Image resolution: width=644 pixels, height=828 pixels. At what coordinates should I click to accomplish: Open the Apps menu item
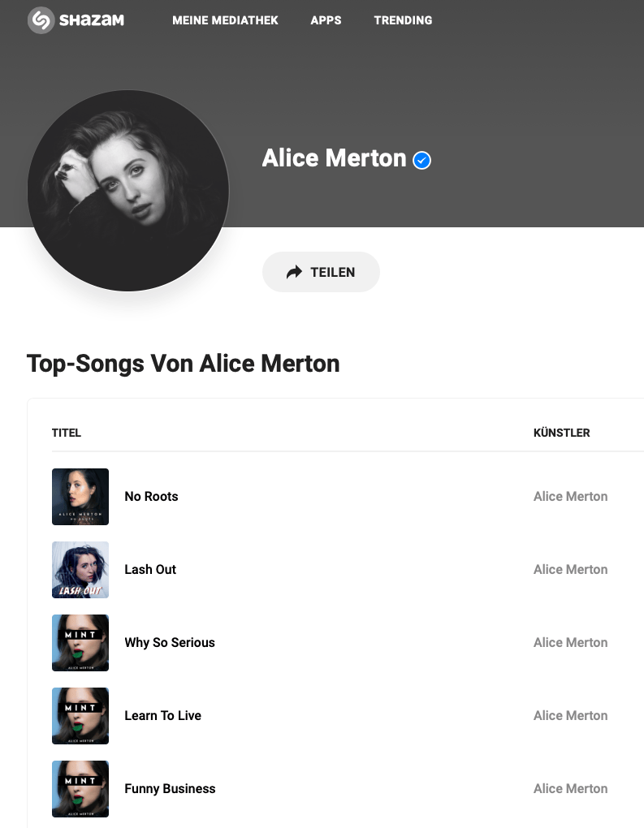pyautogui.click(x=326, y=20)
